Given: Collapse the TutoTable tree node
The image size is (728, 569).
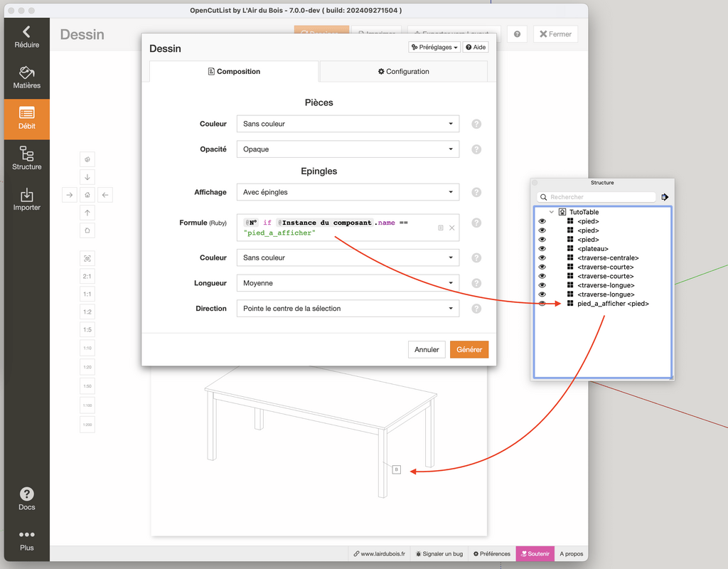Looking at the screenshot, I should coord(552,212).
